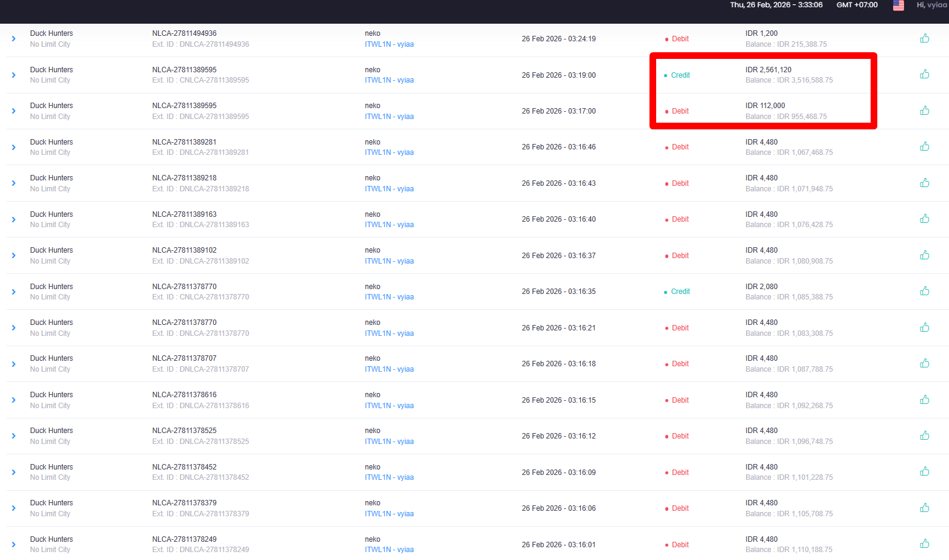Expand the 03:16:35 credit transaction row
This screenshot has height=560, width=949.
[x=13, y=292]
